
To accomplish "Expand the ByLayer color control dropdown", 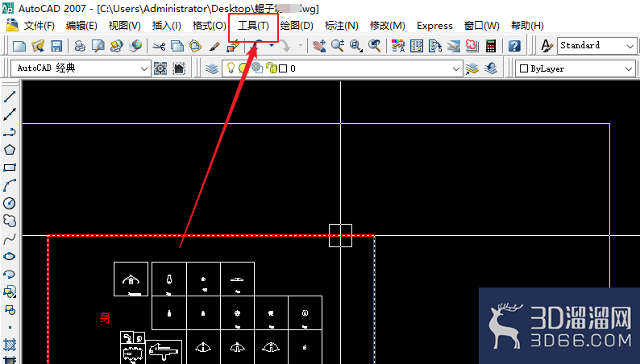I will coord(629,68).
